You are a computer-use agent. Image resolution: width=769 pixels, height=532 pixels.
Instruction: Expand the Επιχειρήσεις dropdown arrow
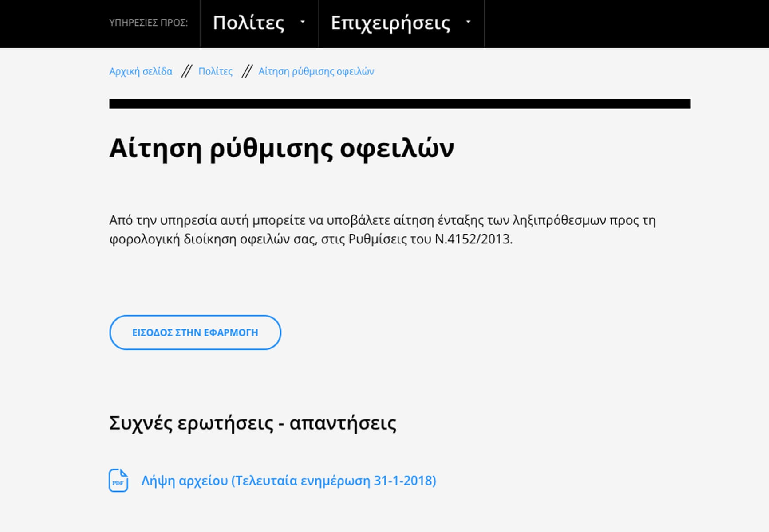click(x=468, y=22)
